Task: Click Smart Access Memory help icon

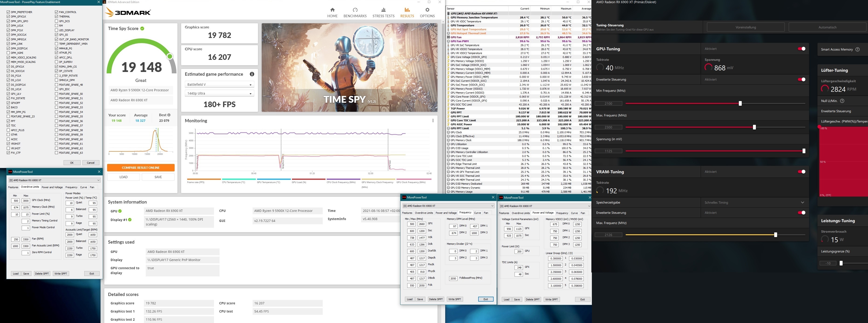Action: point(857,50)
